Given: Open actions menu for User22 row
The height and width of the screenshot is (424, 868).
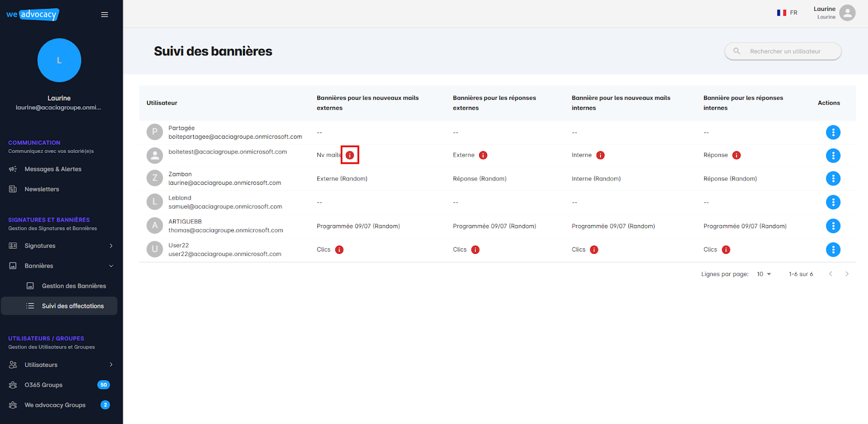Looking at the screenshot, I should tap(833, 249).
